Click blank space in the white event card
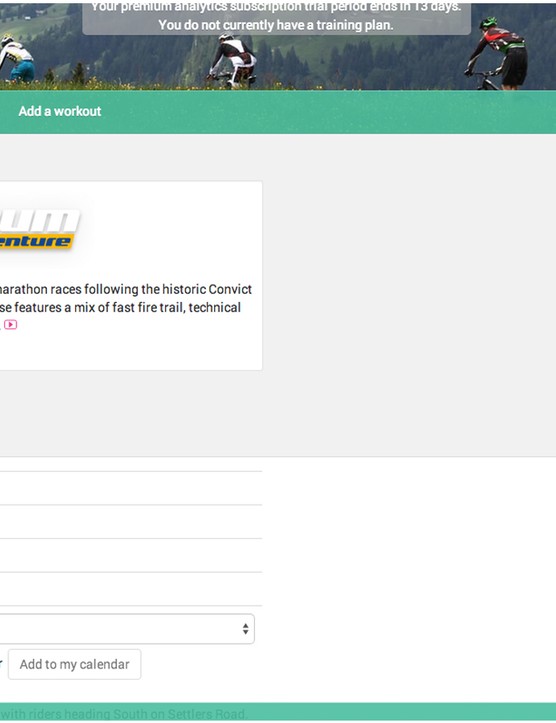Viewport: 556px width, 723px height. click(x=175, y=231)
